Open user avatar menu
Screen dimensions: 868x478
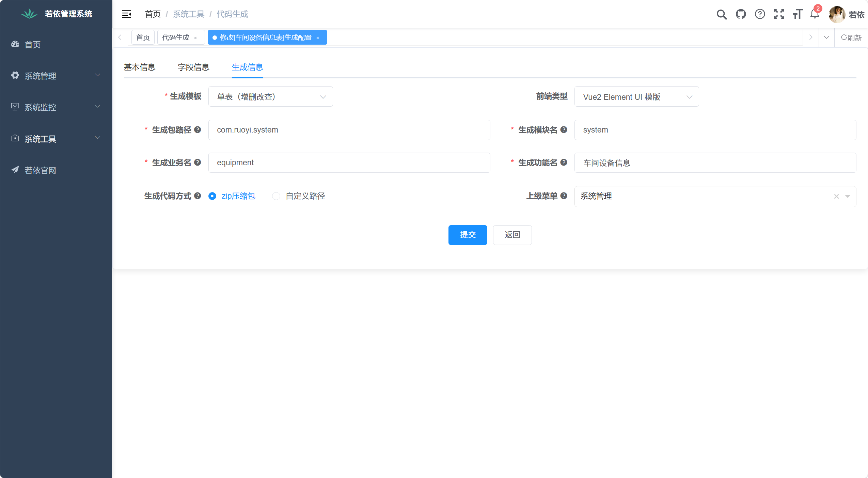[837, 14]
